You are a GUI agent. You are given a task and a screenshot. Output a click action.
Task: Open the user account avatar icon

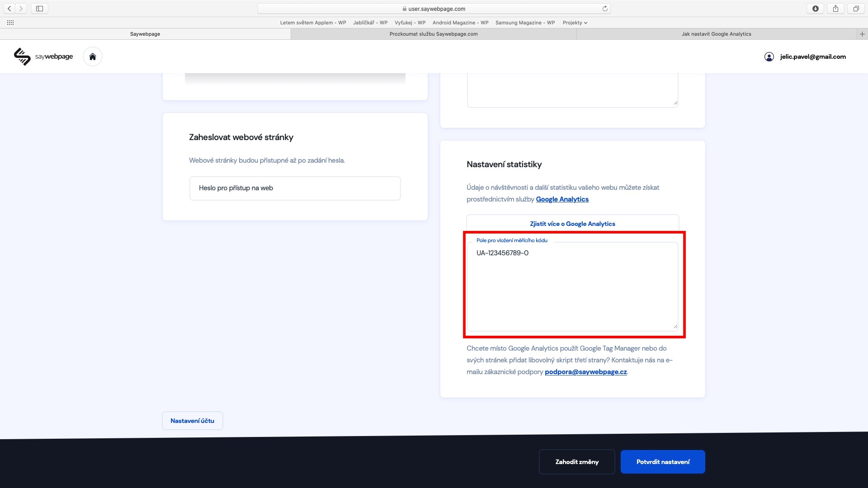(769, 56)
